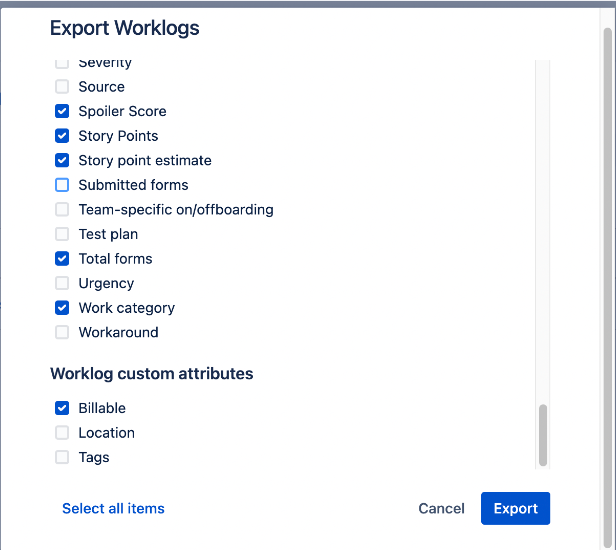Uncheck the Spoiler Score checkbox
The image size is (616, 550).
pyautogui.click(x=62, y=111)
